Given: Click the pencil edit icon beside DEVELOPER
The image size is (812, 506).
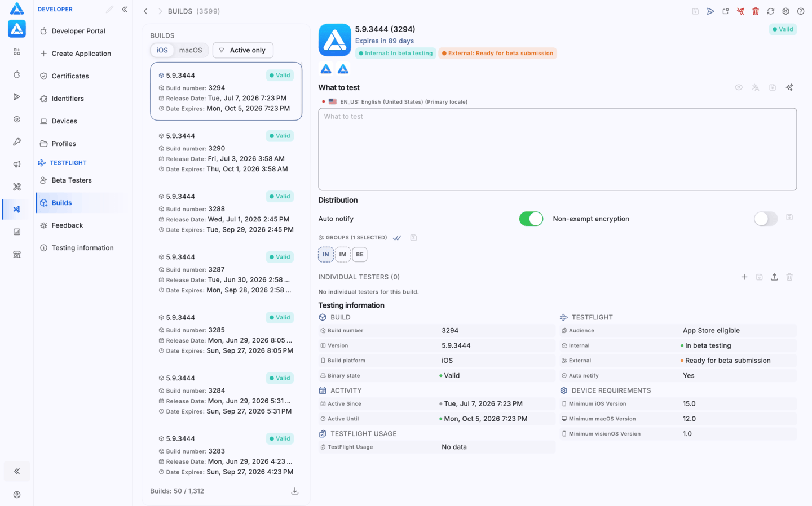Looking at the screenshot, I should click(x=109, y=10).
